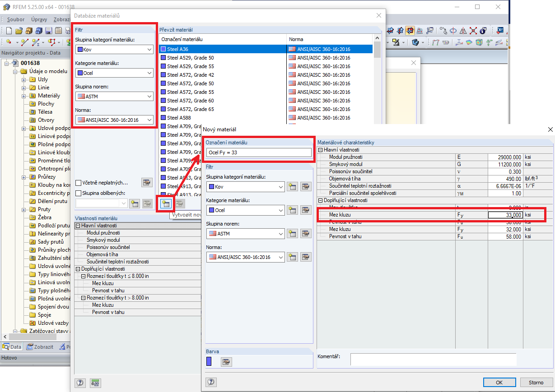Viewport: 555px width, 392px height.
Task: Open the Soubor menu
Action: [x=16, y=19]
